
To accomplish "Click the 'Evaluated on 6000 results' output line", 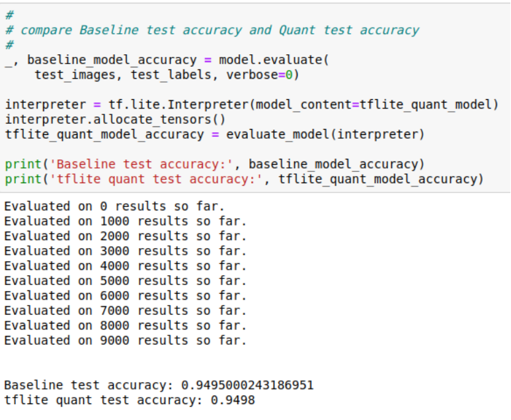I will 125,296.
